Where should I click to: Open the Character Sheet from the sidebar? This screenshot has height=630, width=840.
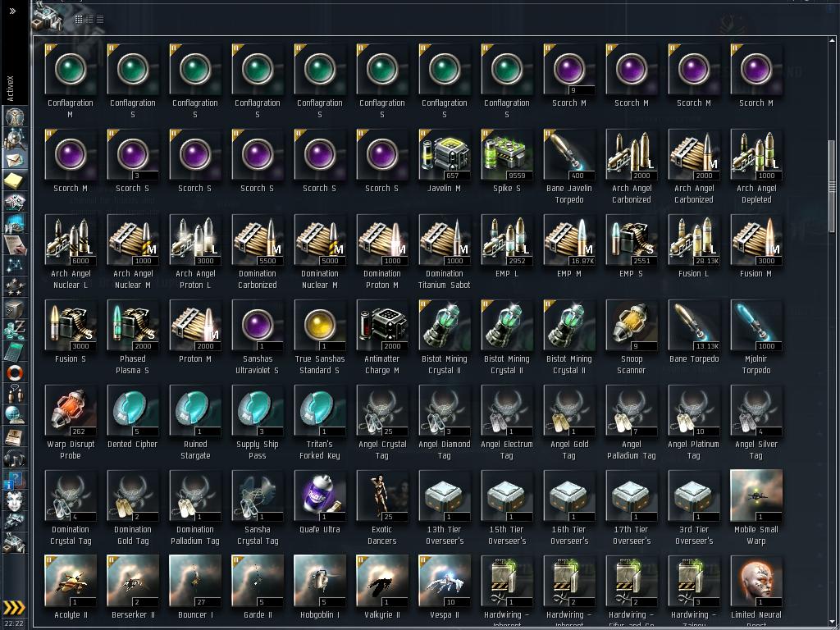(x=15, y=117)
